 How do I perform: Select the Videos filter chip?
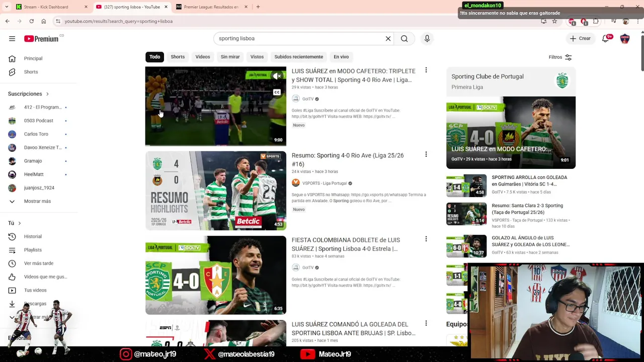(x=203, y=57)
